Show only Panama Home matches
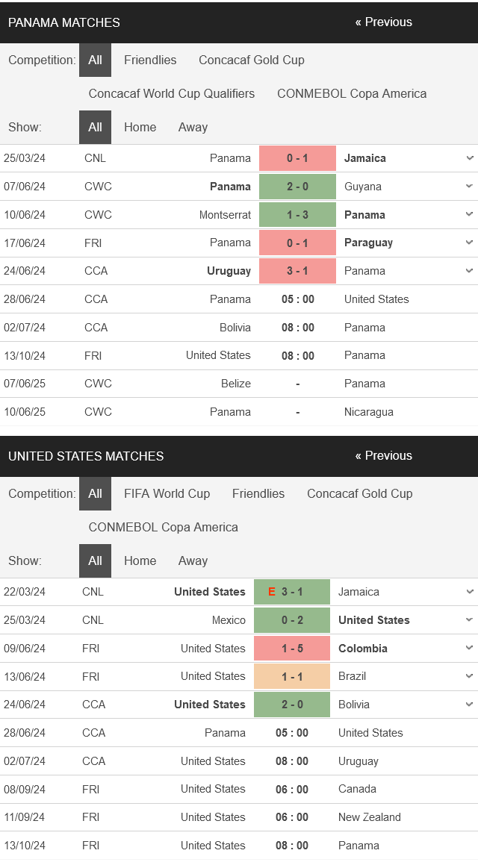 click(140, 128)
